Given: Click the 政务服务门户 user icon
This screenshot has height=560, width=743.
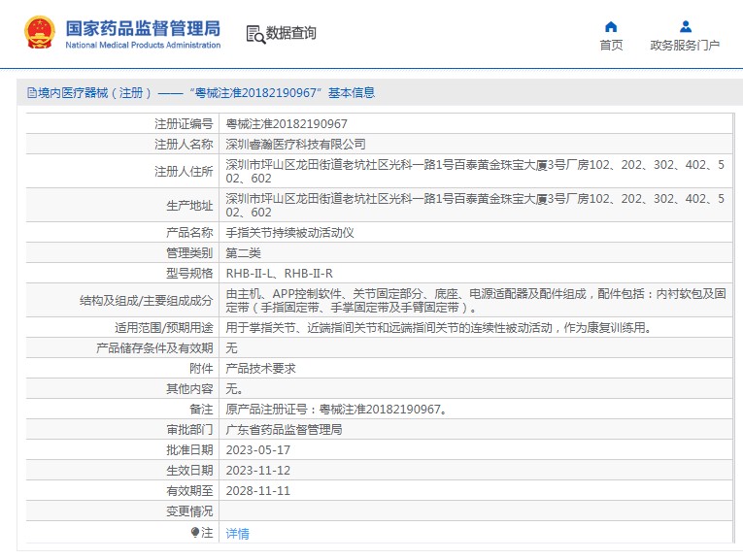Looking at the screenshot, I should pos(685,26).
